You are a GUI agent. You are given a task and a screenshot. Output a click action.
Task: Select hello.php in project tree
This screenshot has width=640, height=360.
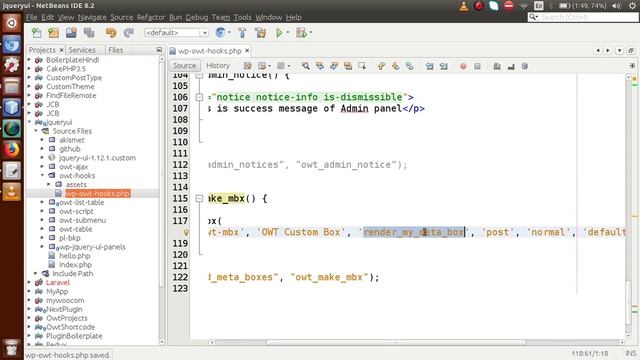coord(75,256)
